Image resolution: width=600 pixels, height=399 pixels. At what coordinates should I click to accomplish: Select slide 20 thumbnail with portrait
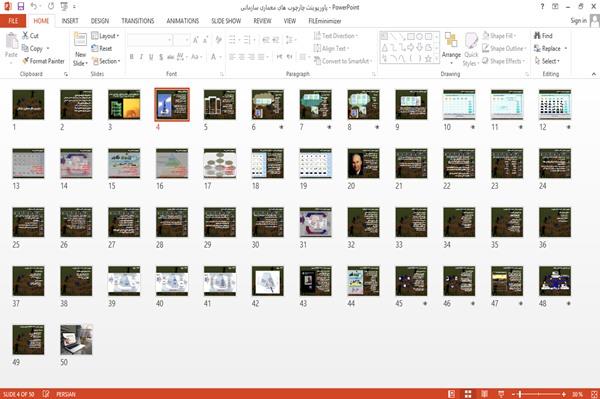pyautogui.click(x=363, y=163)
